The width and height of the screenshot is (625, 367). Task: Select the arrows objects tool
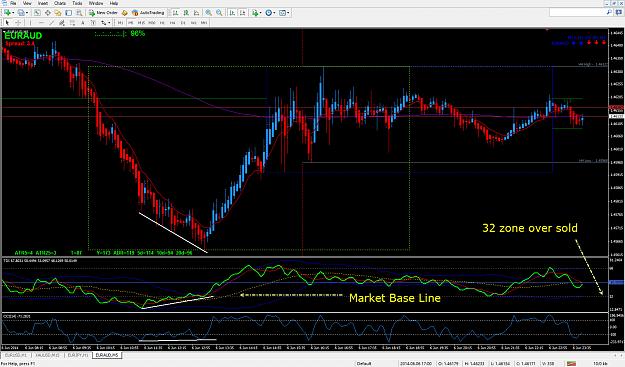pyautogui.click(x=104, y=23)
